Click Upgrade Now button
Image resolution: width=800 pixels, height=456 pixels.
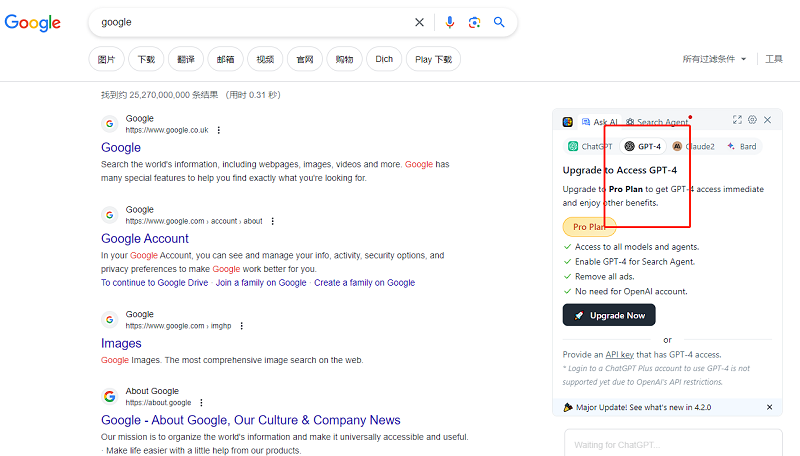pos(609,315)
